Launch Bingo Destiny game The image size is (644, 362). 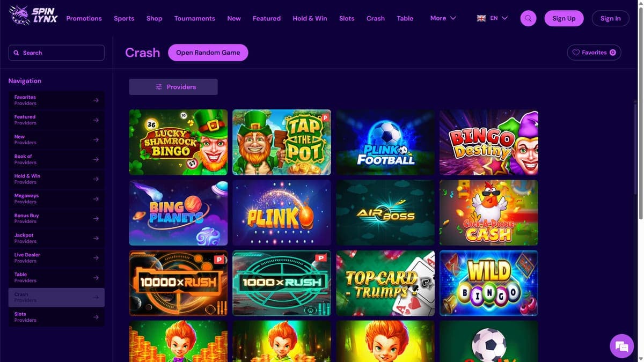tap(489, 142)
